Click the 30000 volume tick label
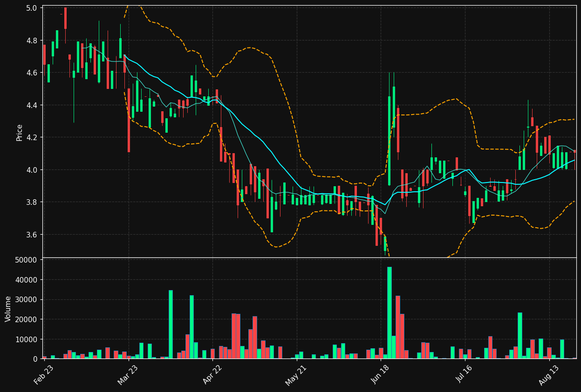This screenshot has height=392, width=581. click(x=27, y=299)
